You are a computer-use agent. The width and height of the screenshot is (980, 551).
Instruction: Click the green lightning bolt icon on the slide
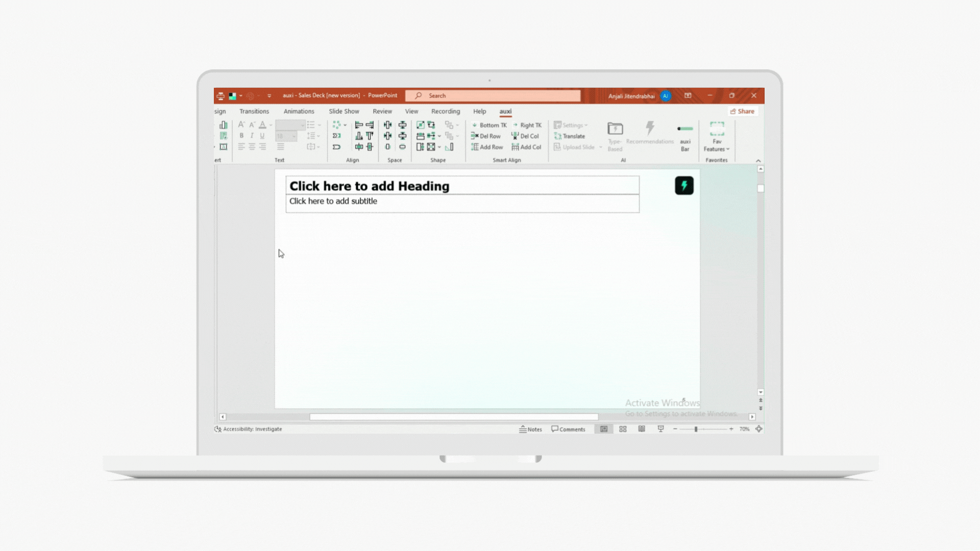684,186
